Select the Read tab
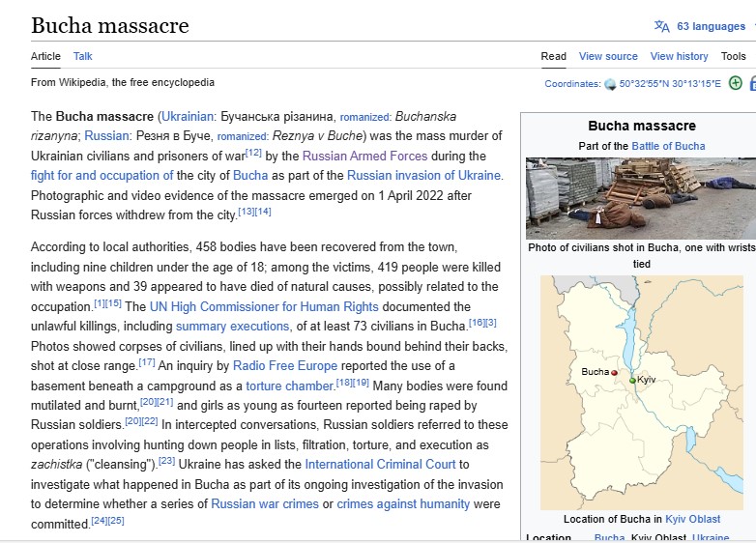The width and height of the screenshot is (756, 543). (x=554, y=56)
